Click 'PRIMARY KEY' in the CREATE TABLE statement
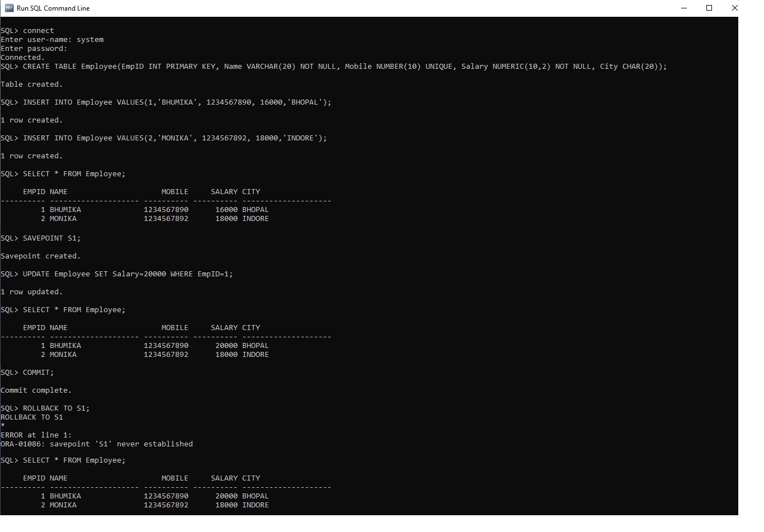Screen dimensions: 764x532 point(191,67)
